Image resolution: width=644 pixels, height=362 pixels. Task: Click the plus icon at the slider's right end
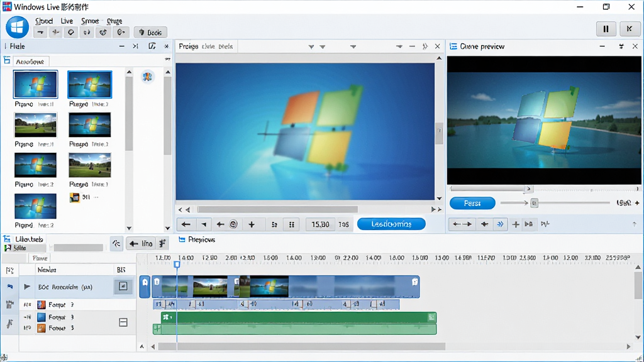pyautogui.click(x=637, y=203)
